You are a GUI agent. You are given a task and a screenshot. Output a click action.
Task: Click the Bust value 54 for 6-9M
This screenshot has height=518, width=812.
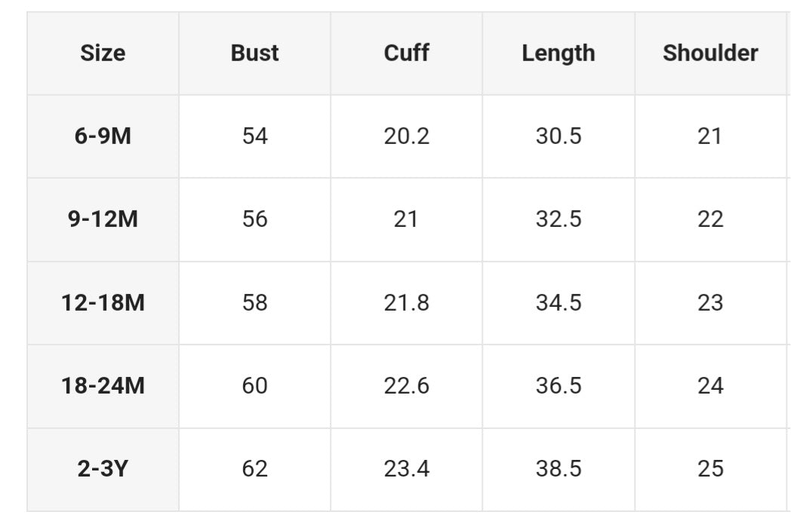(x=254, y=136)
